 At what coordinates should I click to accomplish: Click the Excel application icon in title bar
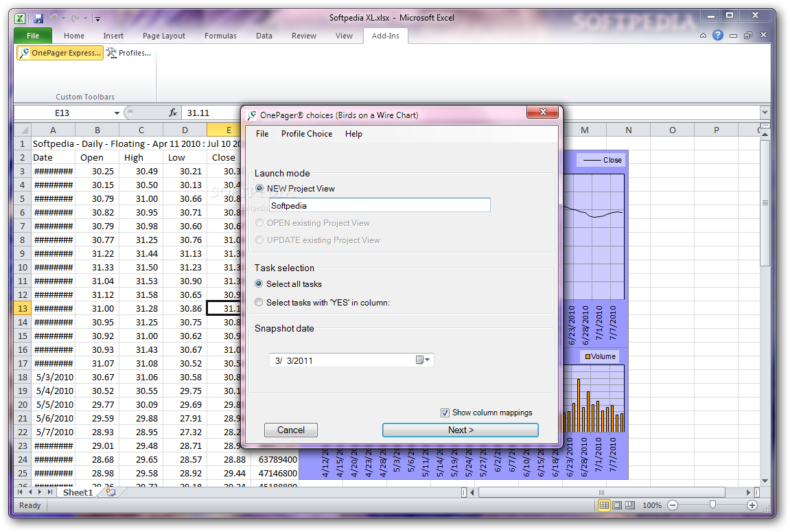click(20, 19)
